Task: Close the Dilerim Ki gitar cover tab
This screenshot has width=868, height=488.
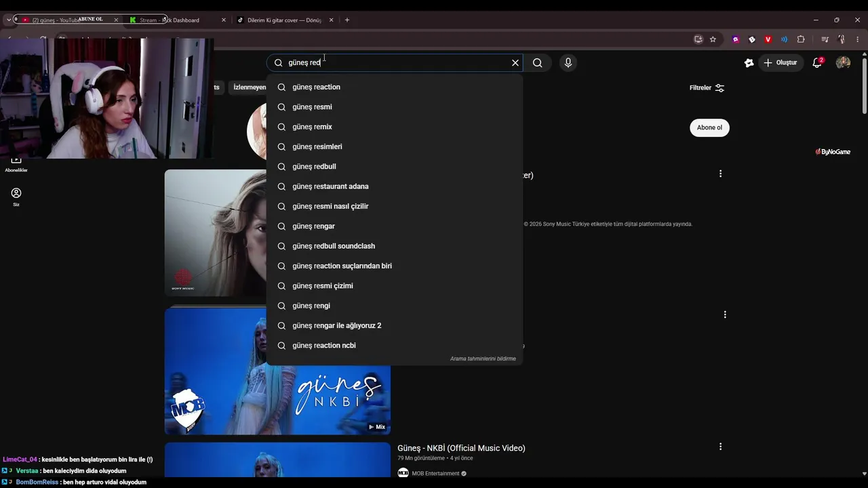Action: 331,20
